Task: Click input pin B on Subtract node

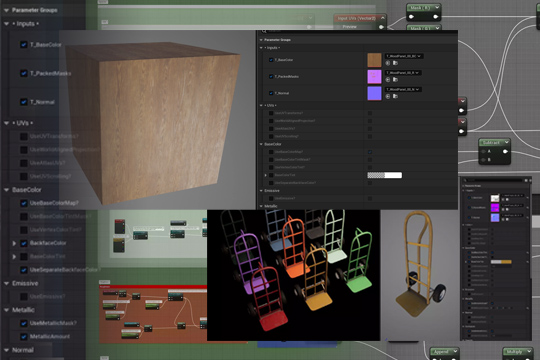Action: point(483,160)
